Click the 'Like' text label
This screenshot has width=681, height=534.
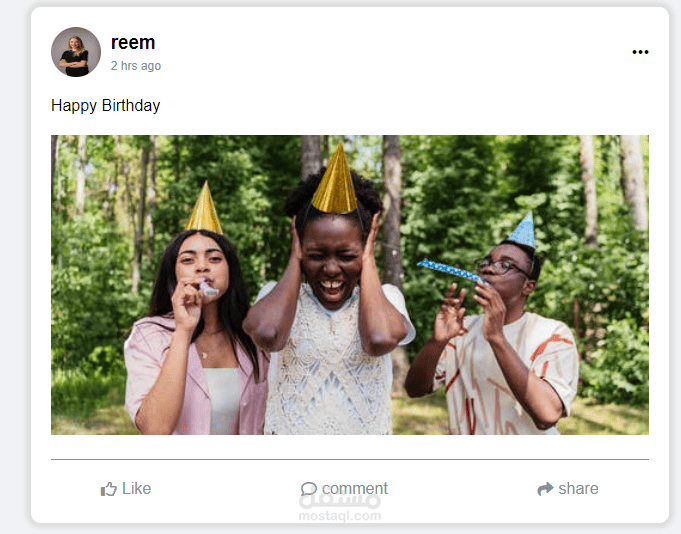[x=136, y=488]
